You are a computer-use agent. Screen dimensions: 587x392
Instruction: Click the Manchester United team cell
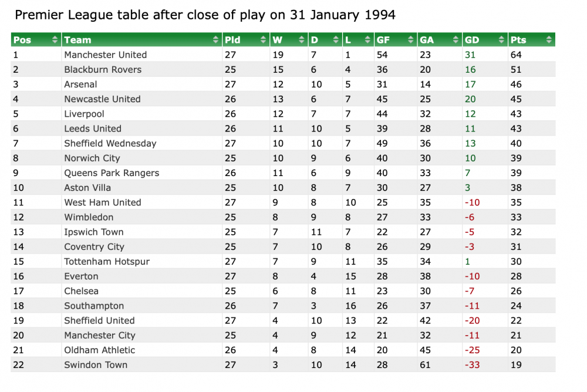pos(106,55)
